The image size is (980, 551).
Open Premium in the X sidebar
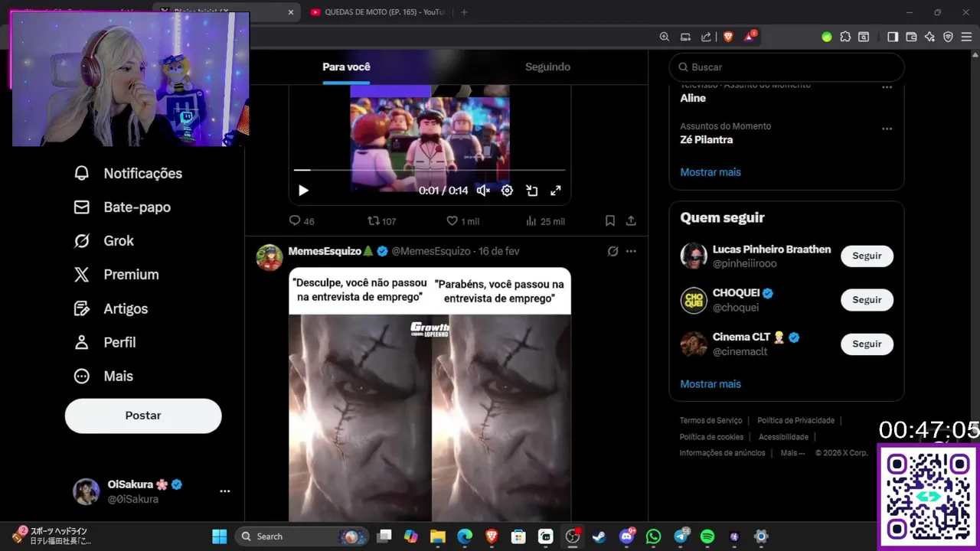116,275
